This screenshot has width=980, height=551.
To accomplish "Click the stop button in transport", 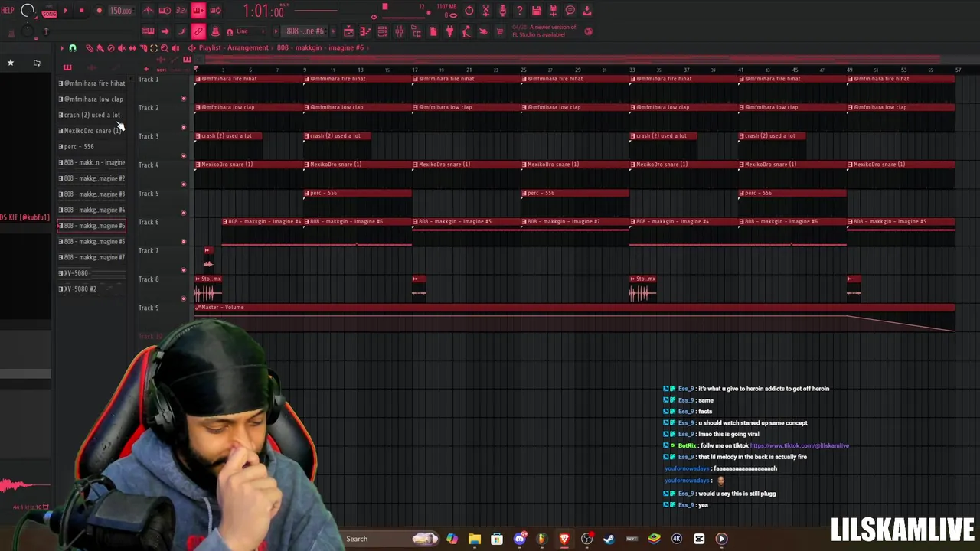I will point(81,11).
